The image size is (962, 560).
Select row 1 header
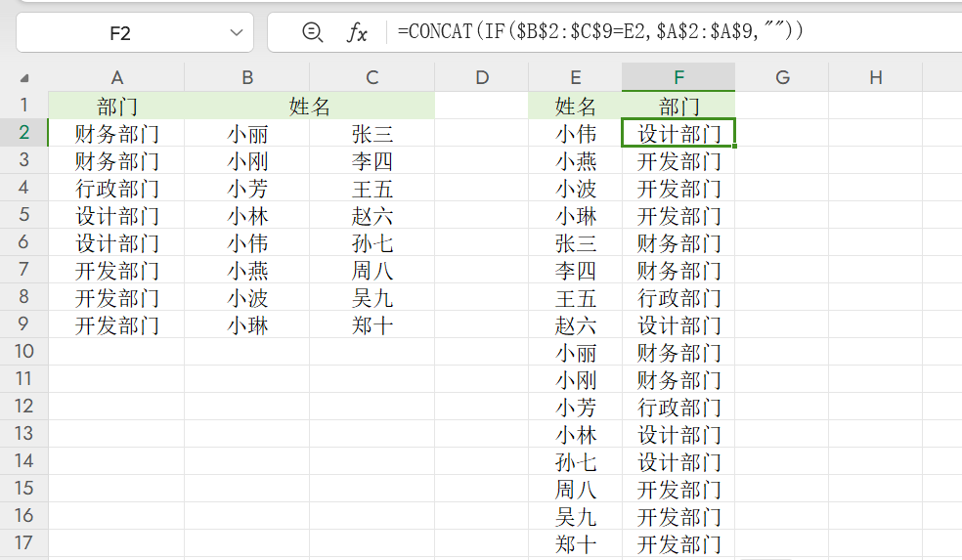pos(24,106)
